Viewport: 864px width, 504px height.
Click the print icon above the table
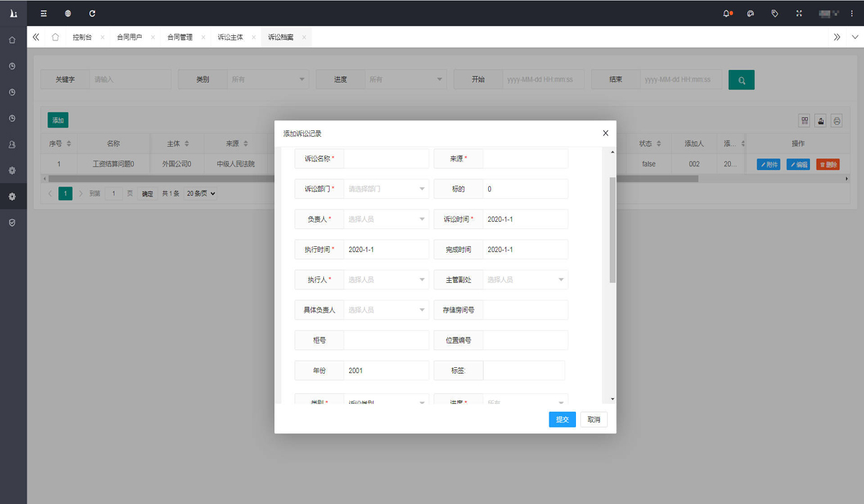[x=837, y=121]
